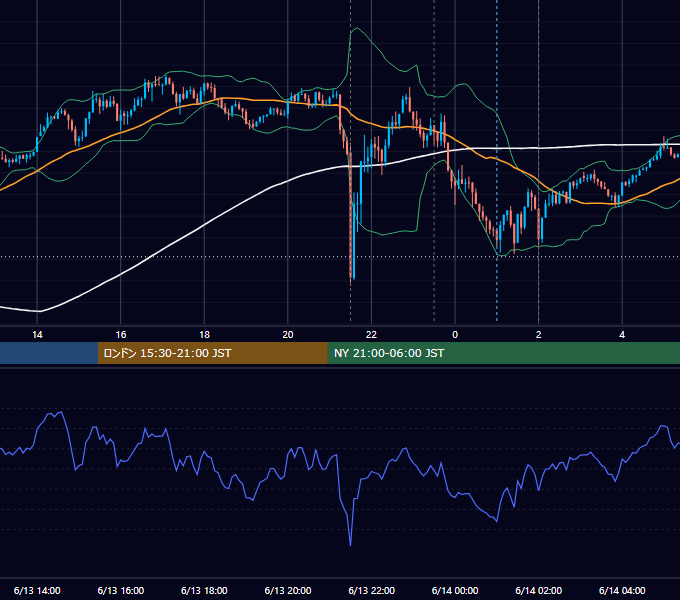Click the hour label 20 on the upper axis

[x=288, y=335]
